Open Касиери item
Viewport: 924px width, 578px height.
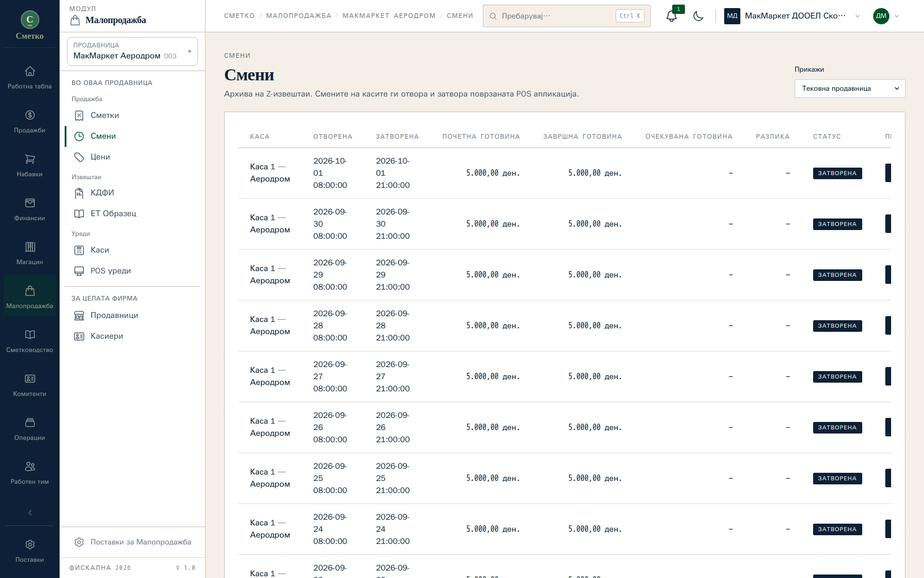tap(132, 336)
